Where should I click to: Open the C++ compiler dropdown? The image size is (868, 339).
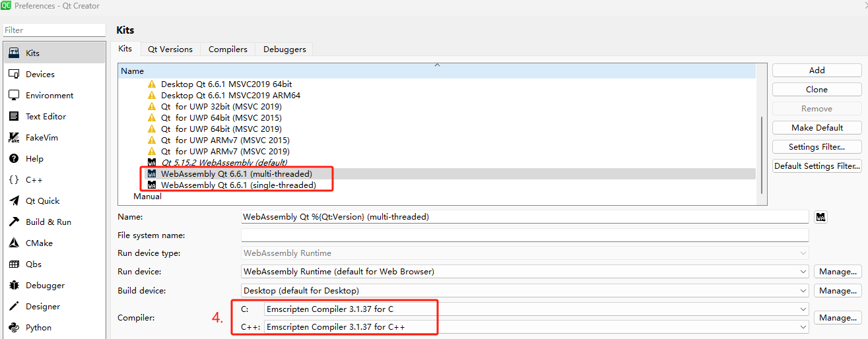coord(536,327)
